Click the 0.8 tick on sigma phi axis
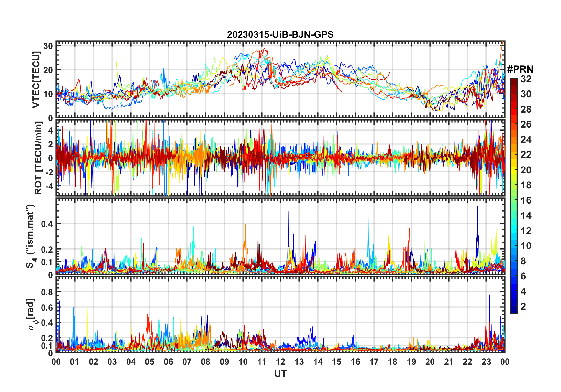This screenshot has width=561, height=392. 47,292
